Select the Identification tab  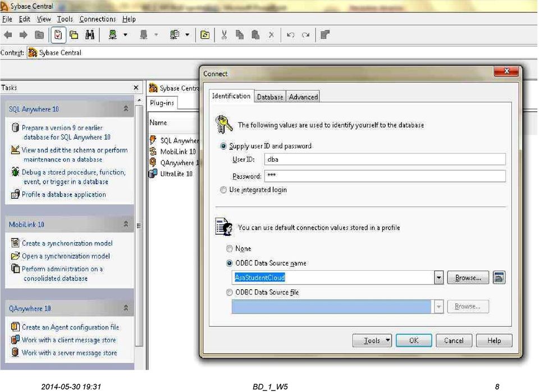point(231,96)
